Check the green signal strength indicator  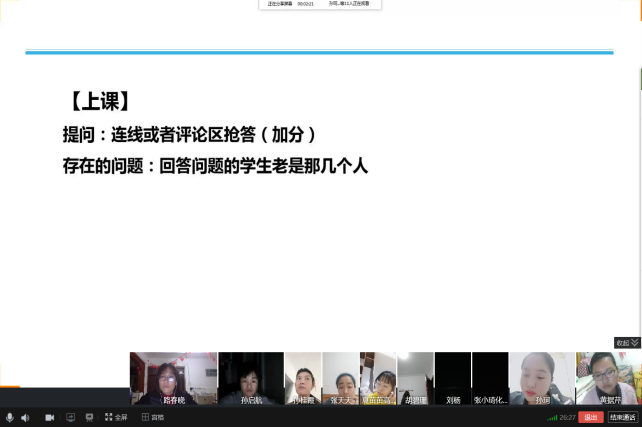point(552,417)
